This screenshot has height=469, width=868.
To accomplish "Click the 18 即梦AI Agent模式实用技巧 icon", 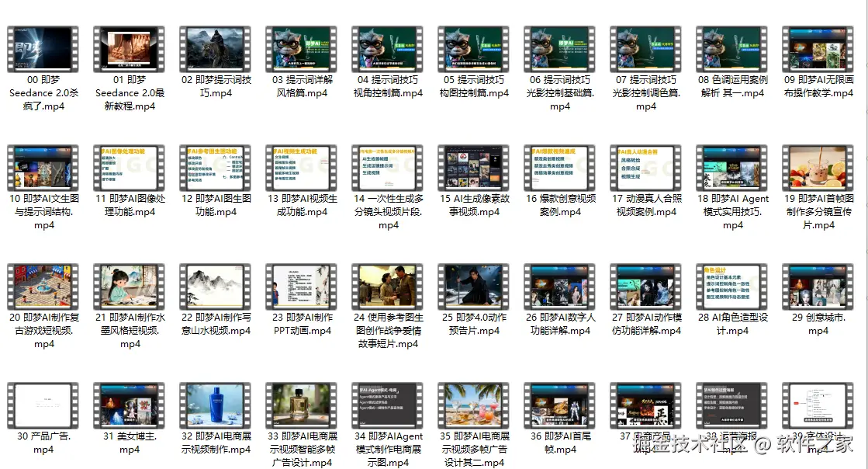I will pos(731,168).
